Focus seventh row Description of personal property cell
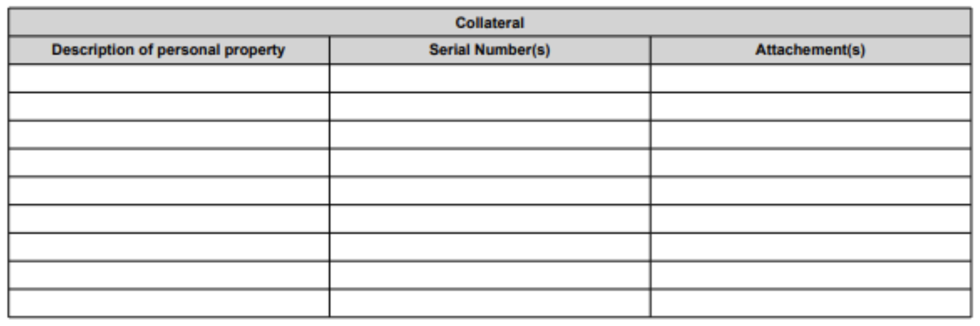The width and height of the screenshot is (980, 326). click(x=168, y=246)
